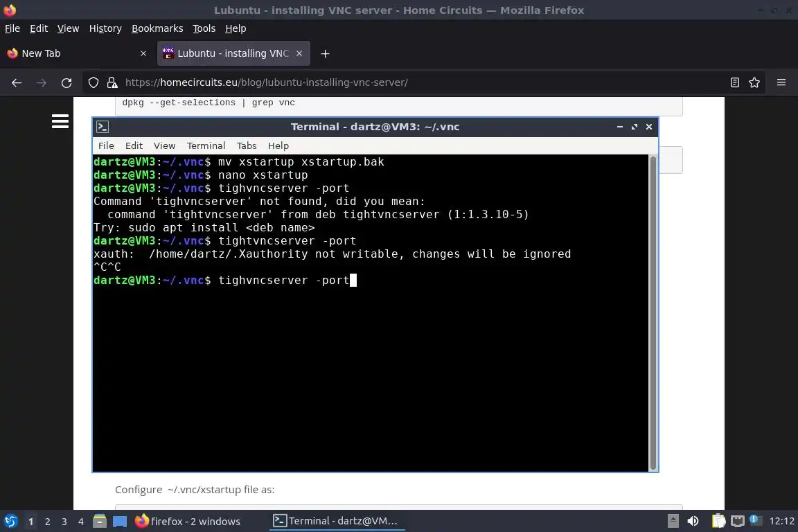Open the Terminal window View menu
The image size is (798, 532).
coord(164,145)
